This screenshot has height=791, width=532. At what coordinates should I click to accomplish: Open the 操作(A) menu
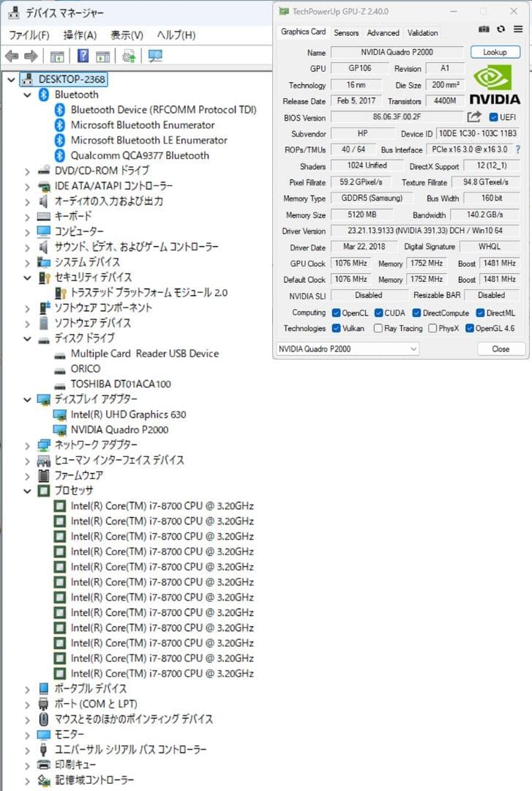point(80,35)
